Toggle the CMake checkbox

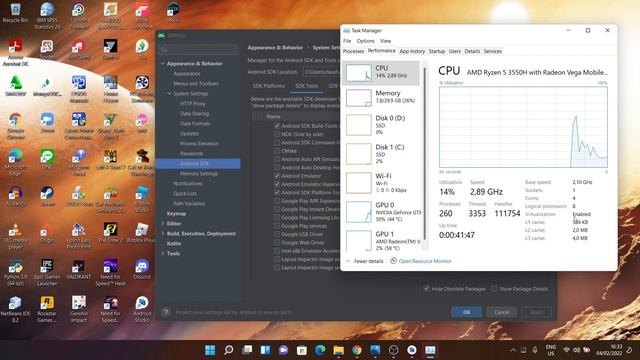(x=277, y=151)
